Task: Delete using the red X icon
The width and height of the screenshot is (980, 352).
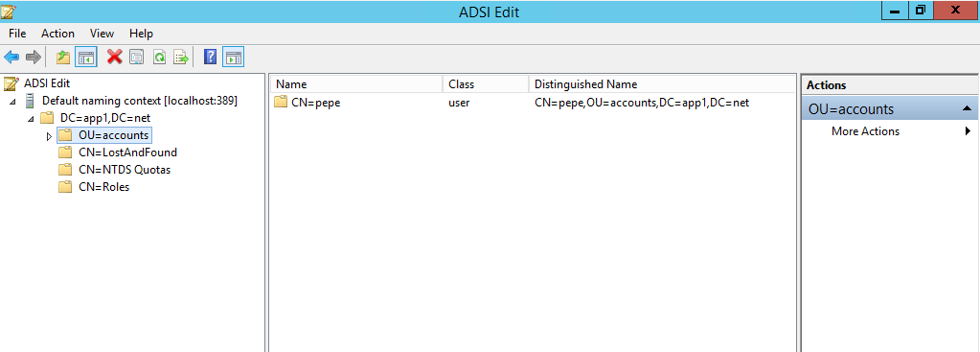Action: (x=114, y=58)
